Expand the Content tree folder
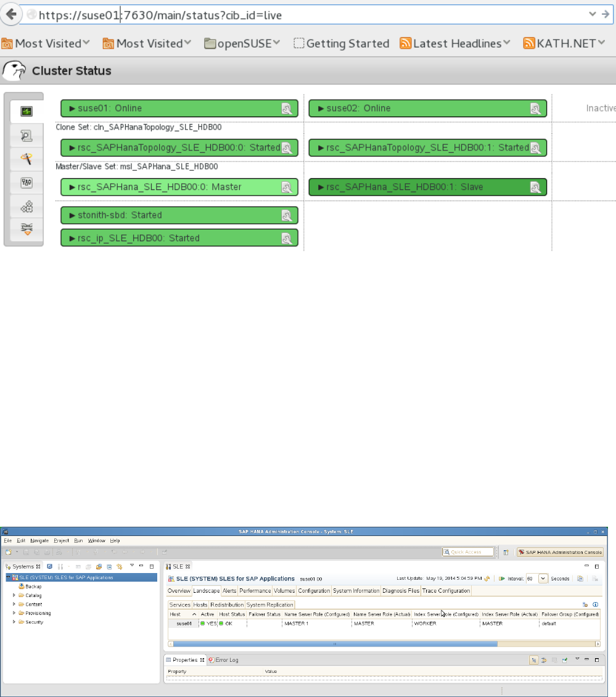Viewport: 616px width, 697px height. pos(14,604)
